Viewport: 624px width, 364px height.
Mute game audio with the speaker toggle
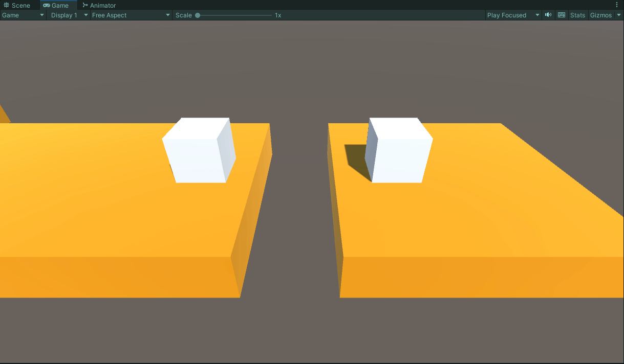548,15
